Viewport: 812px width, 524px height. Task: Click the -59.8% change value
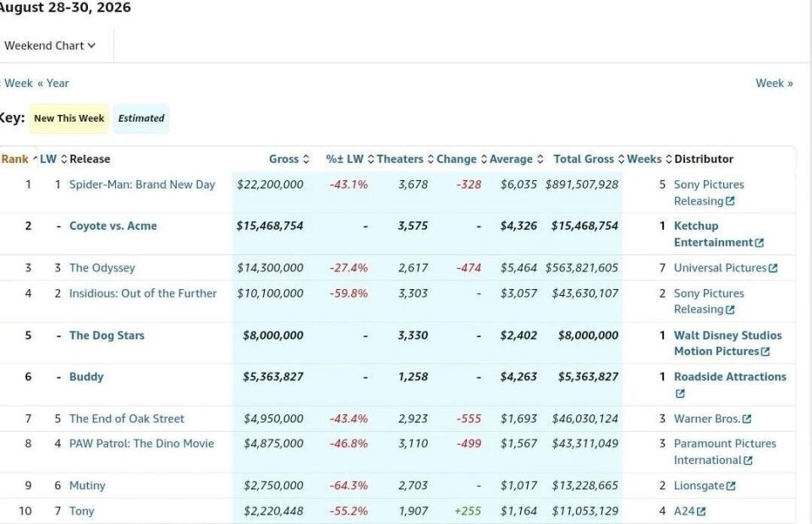pos(348,293)
